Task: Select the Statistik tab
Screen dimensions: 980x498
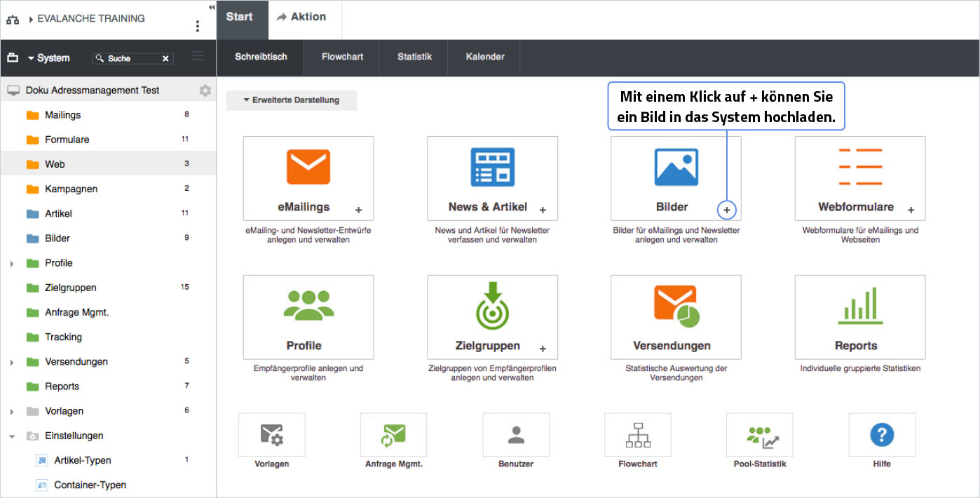Action: (x=414, y=57)
